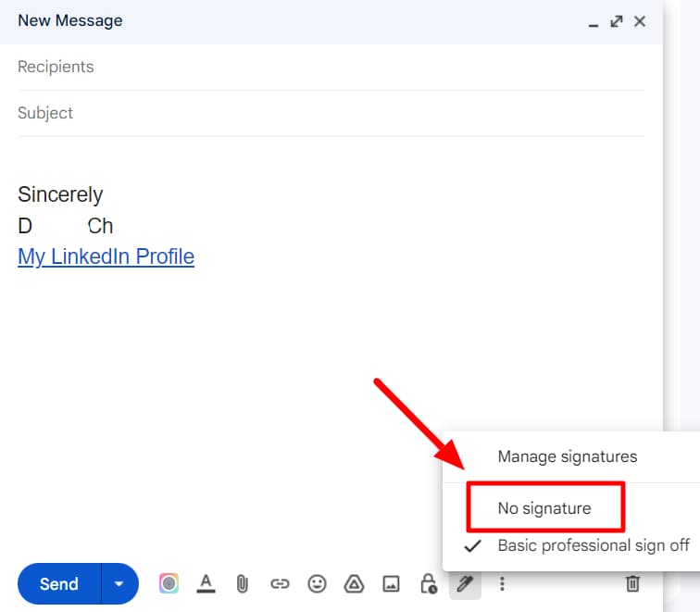Open the My LinkedIn Profile link

tap(106, 256)
